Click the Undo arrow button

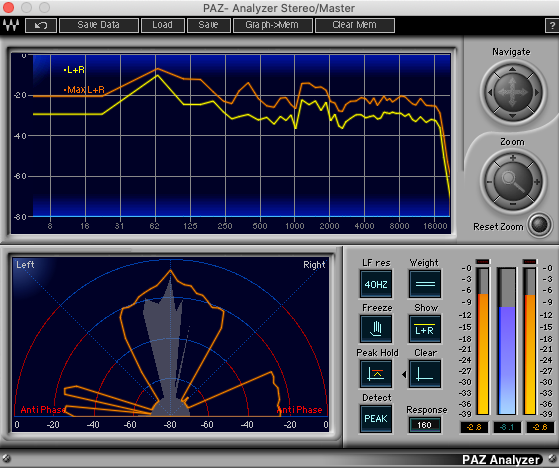[x=41, y=25]
